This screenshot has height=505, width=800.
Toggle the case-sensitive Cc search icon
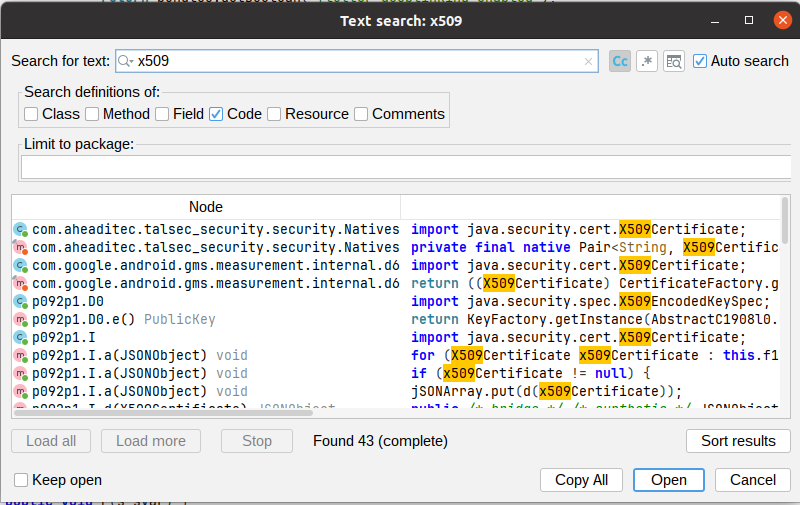(x=620, y=61)
